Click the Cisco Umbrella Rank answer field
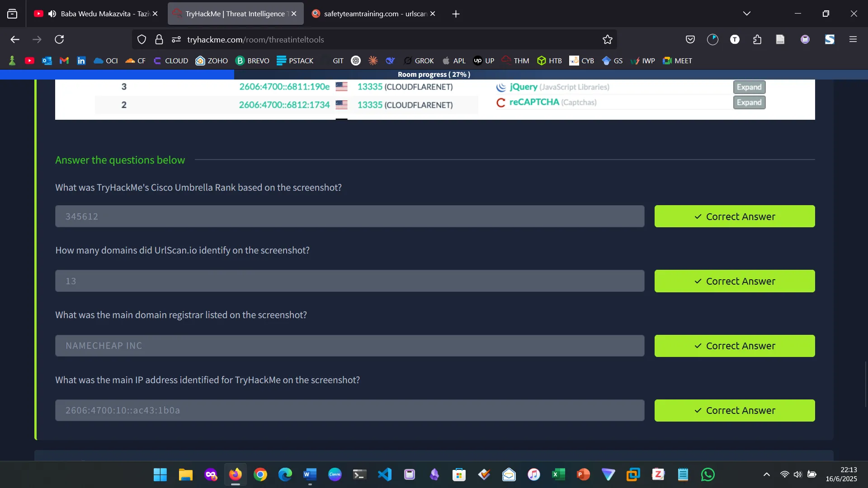Image resolution: width=868 pixels, height=488 pixels. pyautogui.click(x=349, y=216)
